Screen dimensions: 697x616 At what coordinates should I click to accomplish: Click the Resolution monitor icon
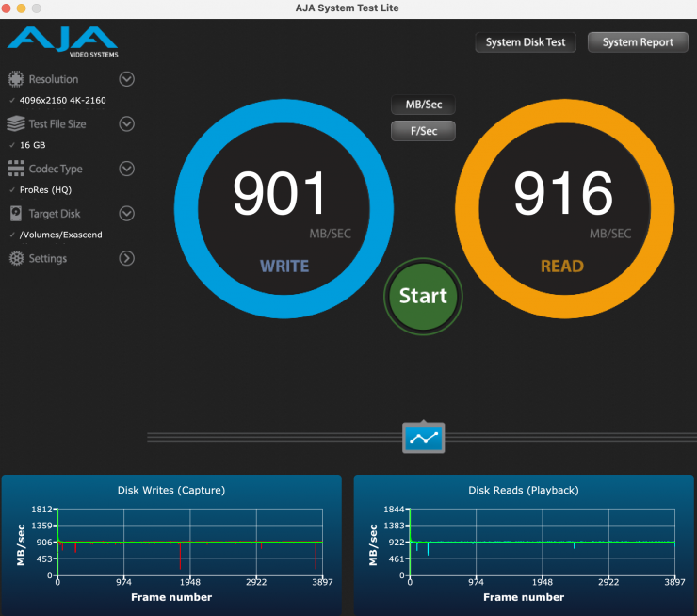tap(15, 79)
